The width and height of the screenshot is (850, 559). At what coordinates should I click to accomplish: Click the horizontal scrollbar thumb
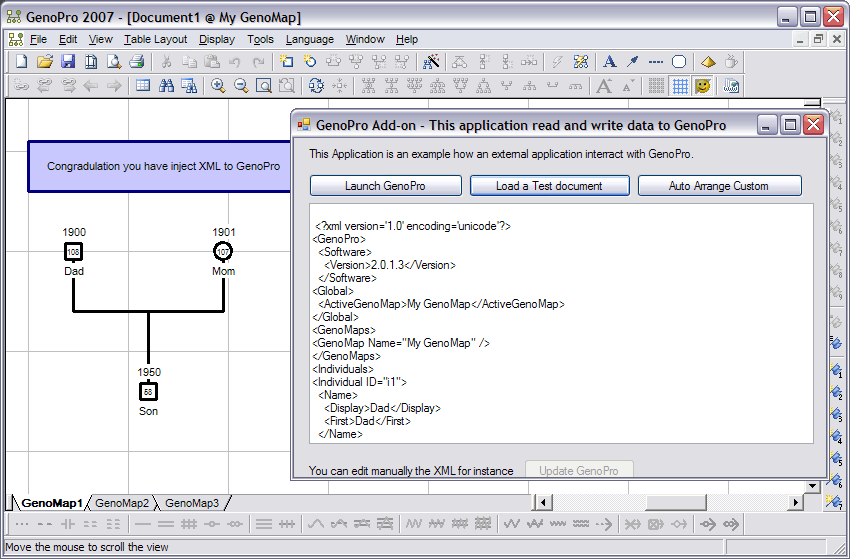675,503
